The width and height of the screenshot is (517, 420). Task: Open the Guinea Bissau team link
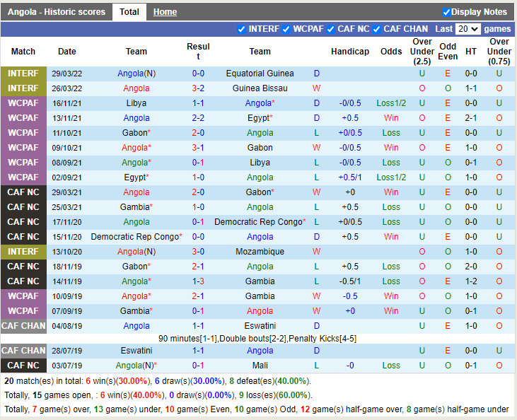[x=260, y=88]
